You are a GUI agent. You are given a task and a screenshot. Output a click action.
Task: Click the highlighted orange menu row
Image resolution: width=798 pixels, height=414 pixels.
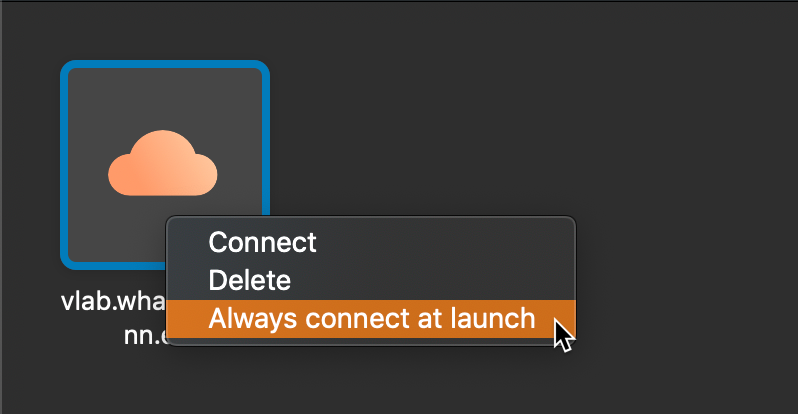(371, 319)
